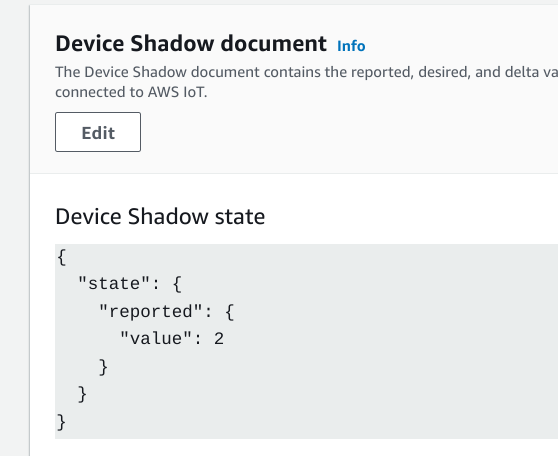Click the opening brace after "state":

pos(177,284)
